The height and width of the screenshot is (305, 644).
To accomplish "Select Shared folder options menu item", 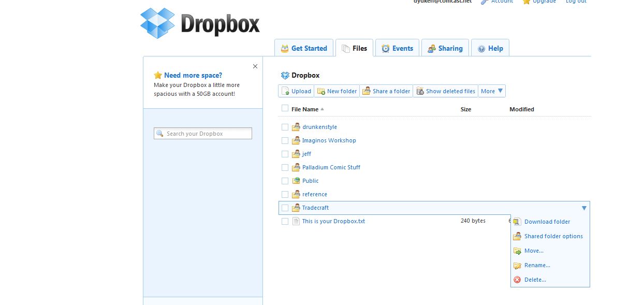I will click(x=553, y=236).
